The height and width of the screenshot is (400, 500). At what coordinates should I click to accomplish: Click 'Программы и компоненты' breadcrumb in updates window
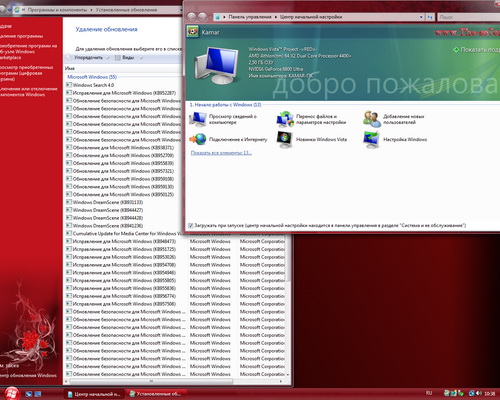[57, 10]
